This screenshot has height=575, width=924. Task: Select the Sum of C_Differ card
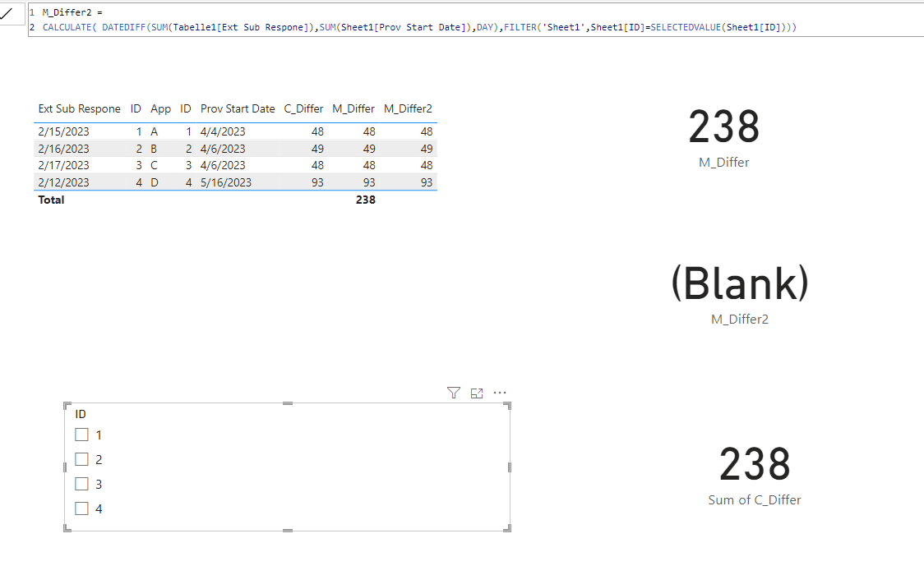[x=755, y=475]
